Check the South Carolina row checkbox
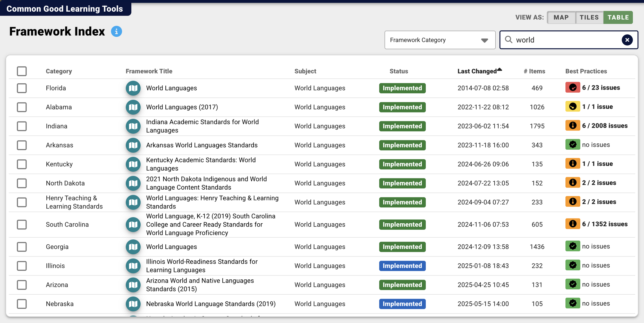 tap(22, 224)
